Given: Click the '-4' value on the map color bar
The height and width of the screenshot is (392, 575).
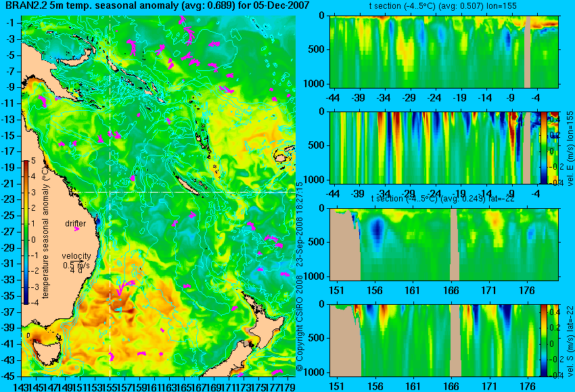Looking at the screenshot, I should tap(34, 303).
